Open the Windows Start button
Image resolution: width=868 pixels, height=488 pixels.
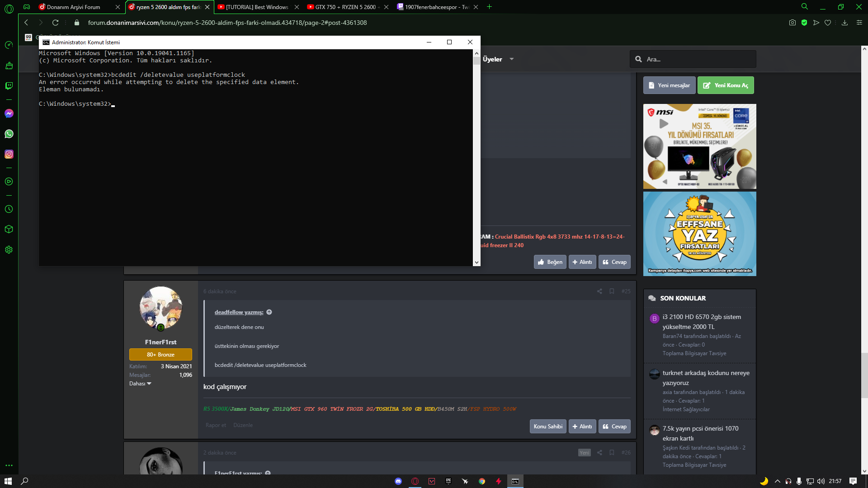(x=8, y=481)
